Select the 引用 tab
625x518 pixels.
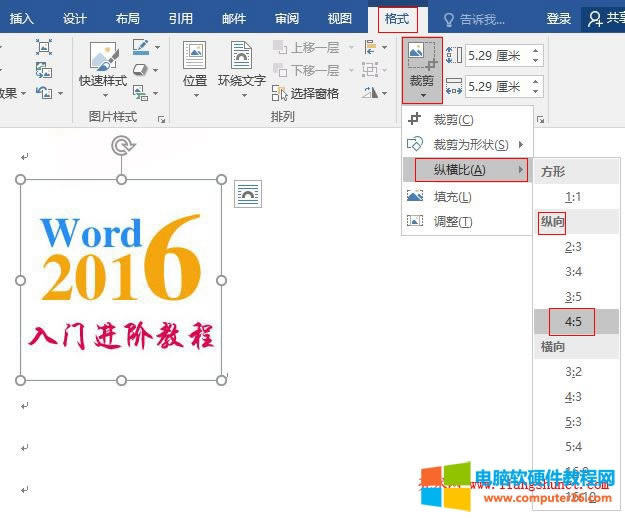(x=180, y=18)
